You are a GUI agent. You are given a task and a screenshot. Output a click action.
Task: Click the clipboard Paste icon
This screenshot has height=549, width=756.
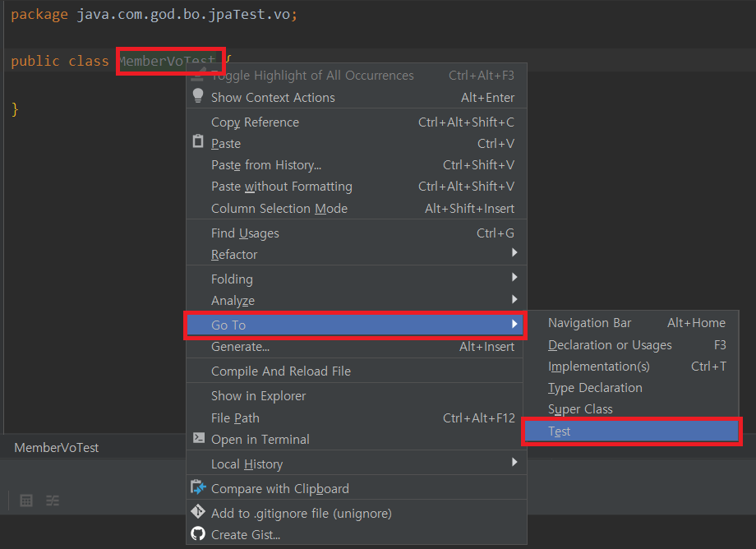tap(198, 141)
